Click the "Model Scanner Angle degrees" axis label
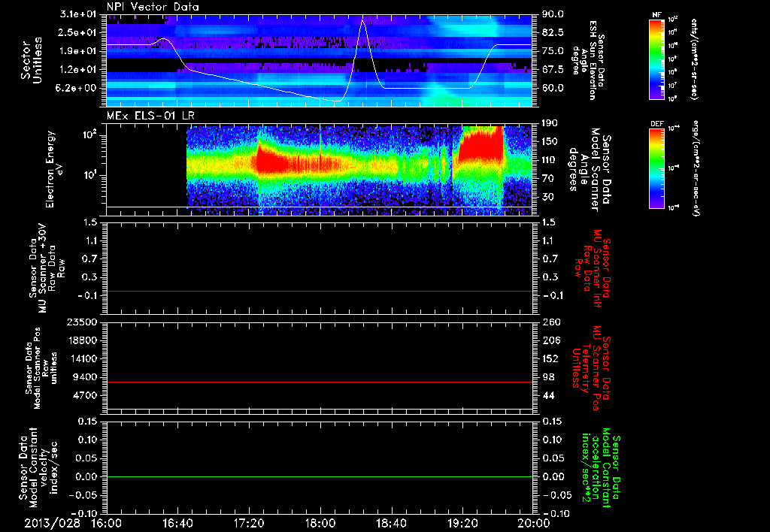 (590, 169)
